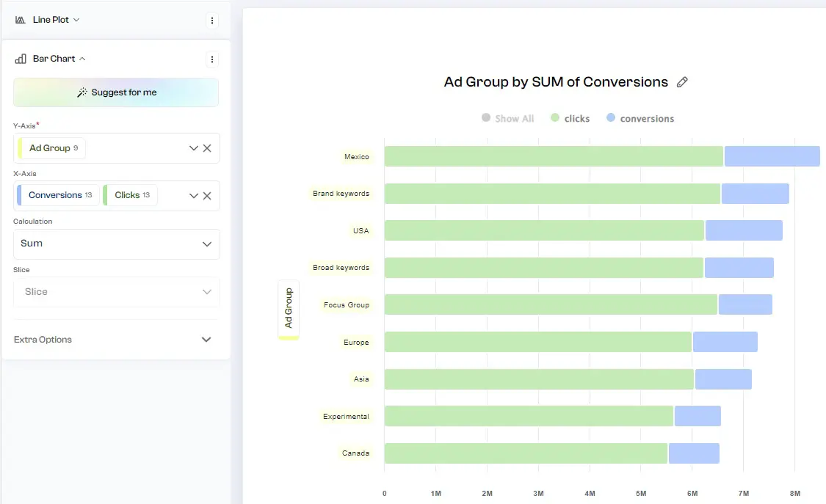The height and width of the screenshot is (504, 826).
Task: Click Mexico's blue conversions bar in the chart
Action: (x=771, y=156)
